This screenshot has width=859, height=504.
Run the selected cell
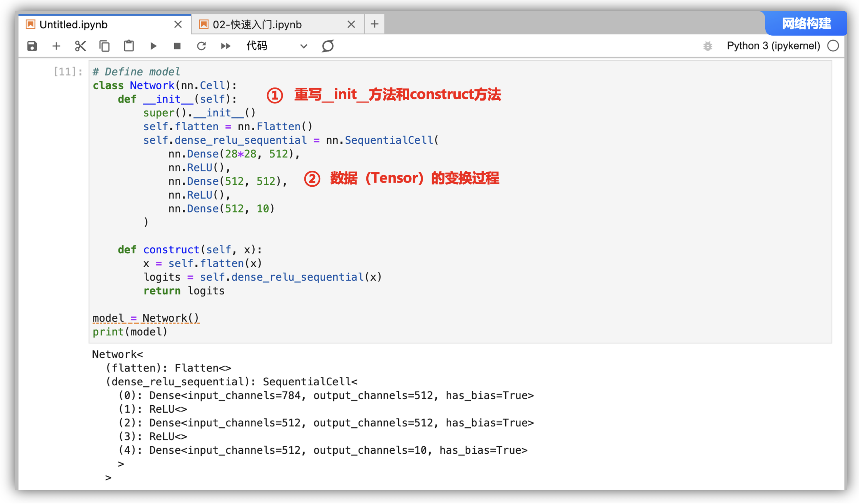click(153, 46)
